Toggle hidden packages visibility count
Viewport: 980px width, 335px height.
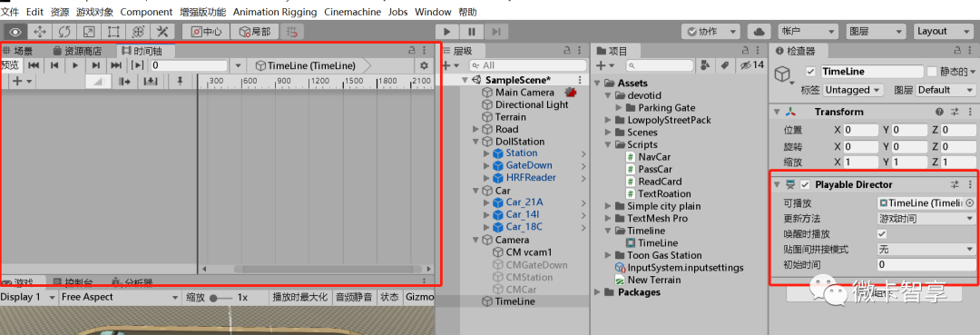tap(752, 65)
